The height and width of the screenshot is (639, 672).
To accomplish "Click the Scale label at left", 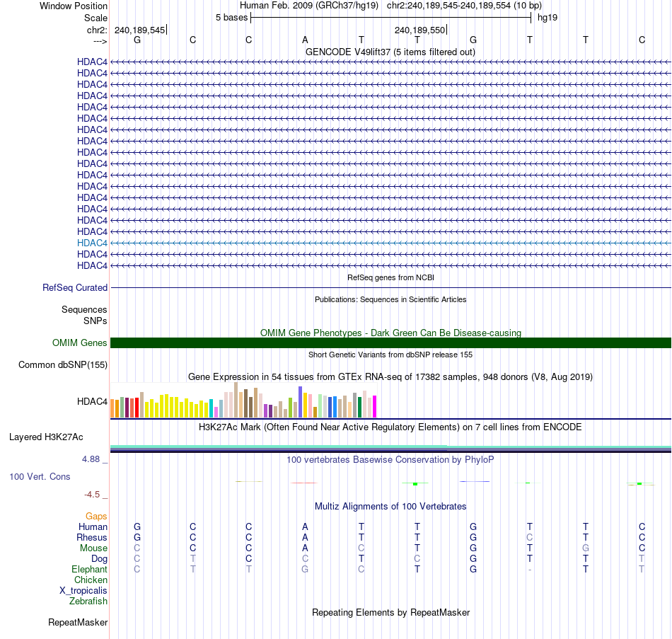I will [x=95, y=18].
